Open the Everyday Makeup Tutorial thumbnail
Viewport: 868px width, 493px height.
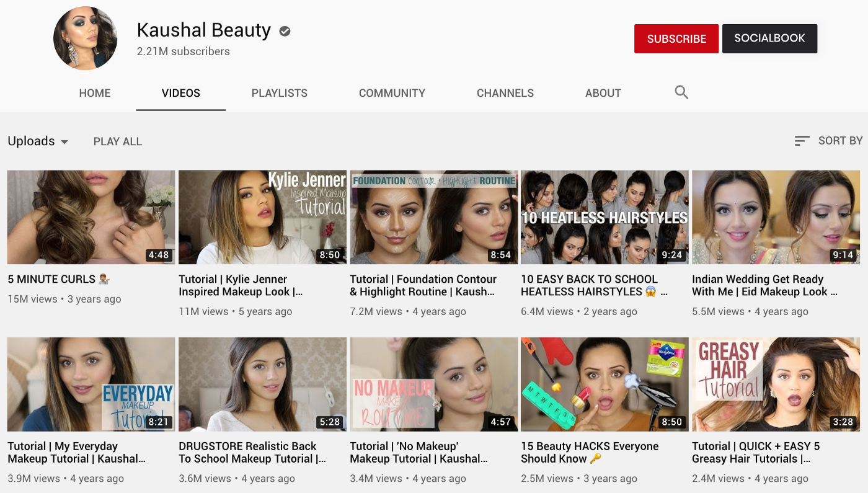(91, 384)
